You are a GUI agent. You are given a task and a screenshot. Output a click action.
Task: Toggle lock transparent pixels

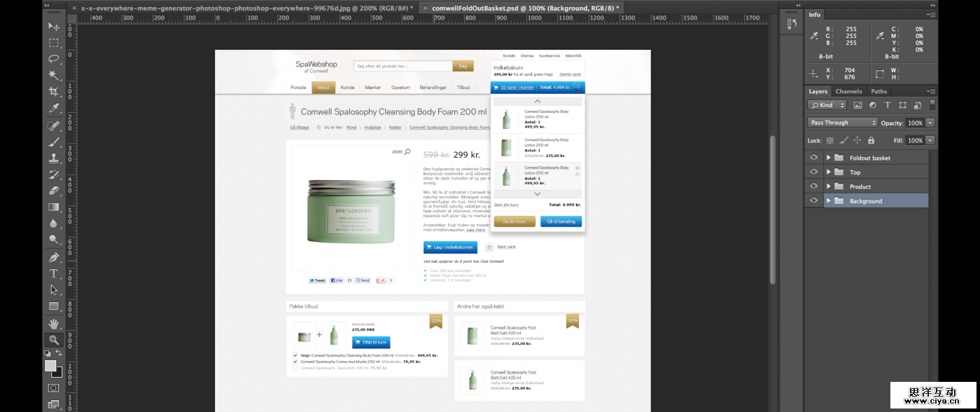point(830,140)
